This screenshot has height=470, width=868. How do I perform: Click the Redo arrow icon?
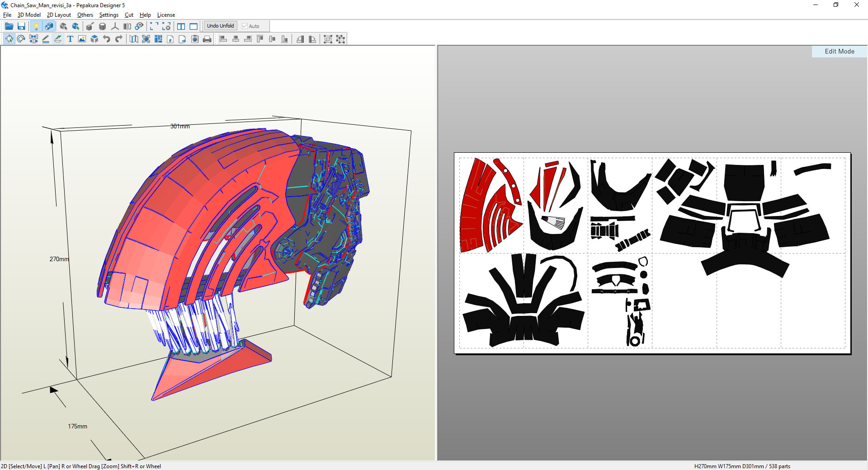[119, 39]
